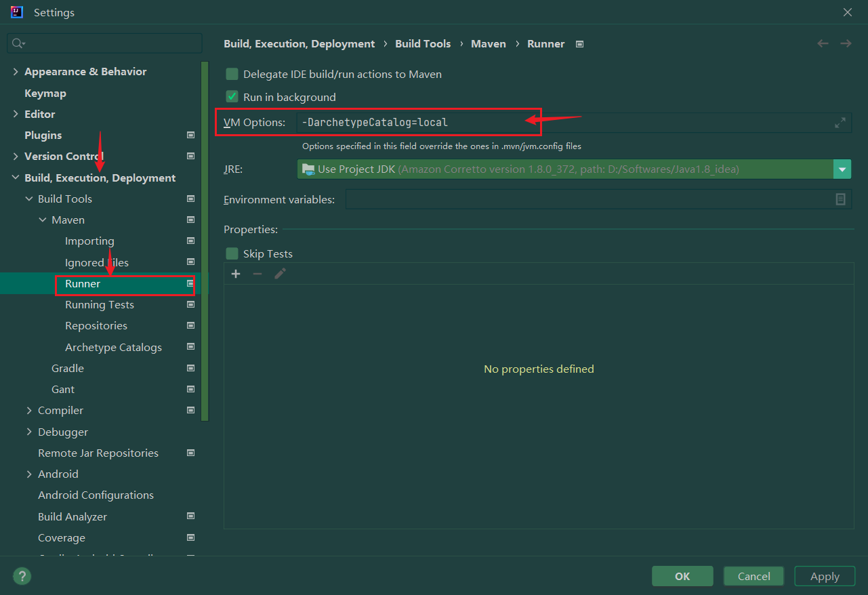Click project icon next to Maven
This screenshot has width=868, height=595.
[x=190, y=220]
